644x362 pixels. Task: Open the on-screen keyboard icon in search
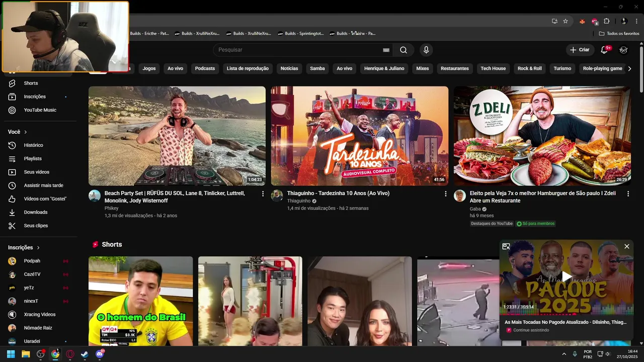pos(386,50)
